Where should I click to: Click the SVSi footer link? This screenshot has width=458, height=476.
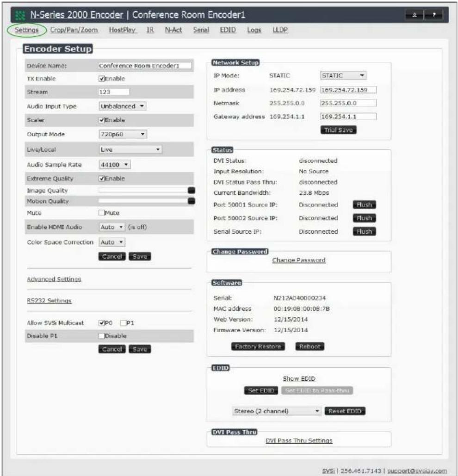[x=328, y=471]
